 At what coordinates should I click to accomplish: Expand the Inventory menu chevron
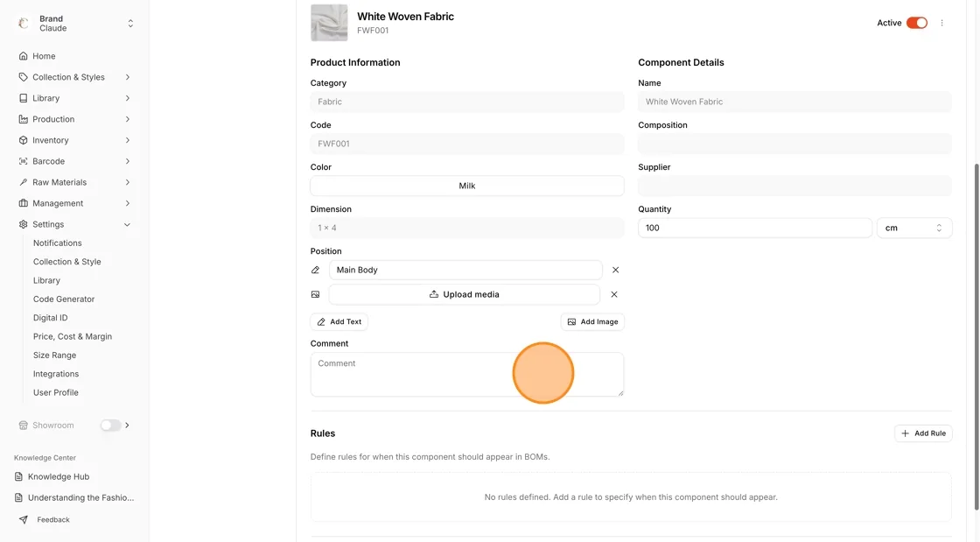pyautogui.click(x=128, y=140)
